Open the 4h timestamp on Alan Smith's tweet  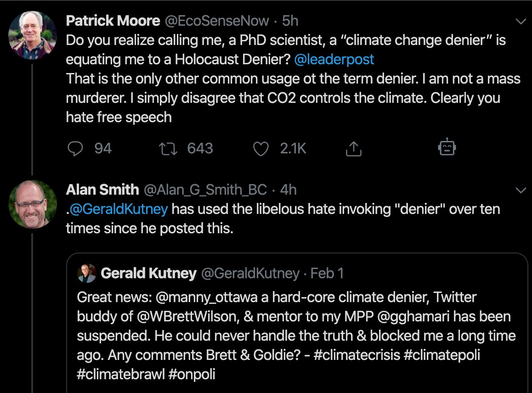coord(288,189)
